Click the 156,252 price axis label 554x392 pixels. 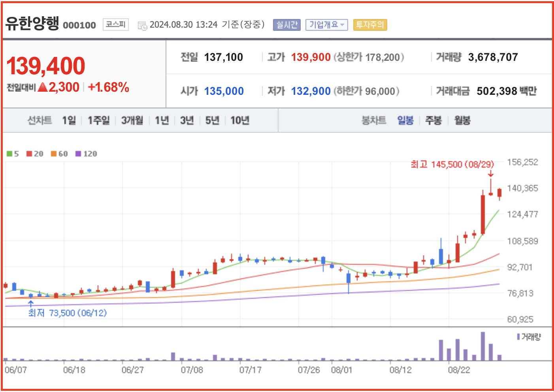[522, 162]
